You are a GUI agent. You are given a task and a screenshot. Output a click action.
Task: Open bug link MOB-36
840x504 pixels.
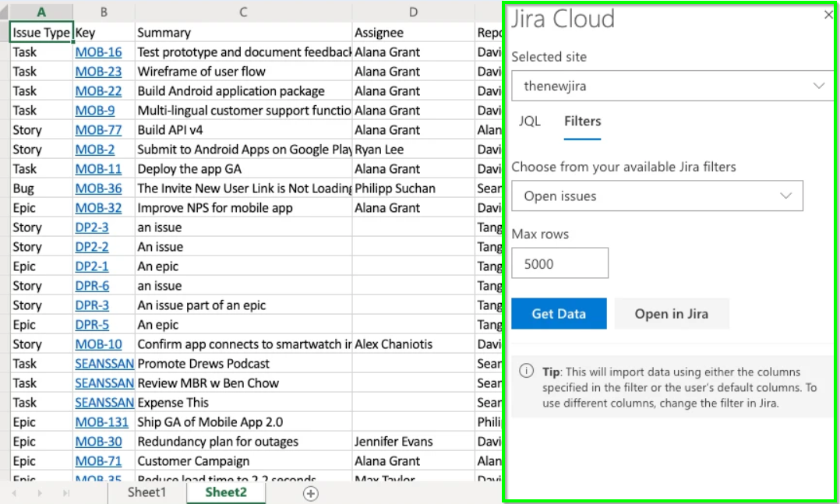point(98,188)
